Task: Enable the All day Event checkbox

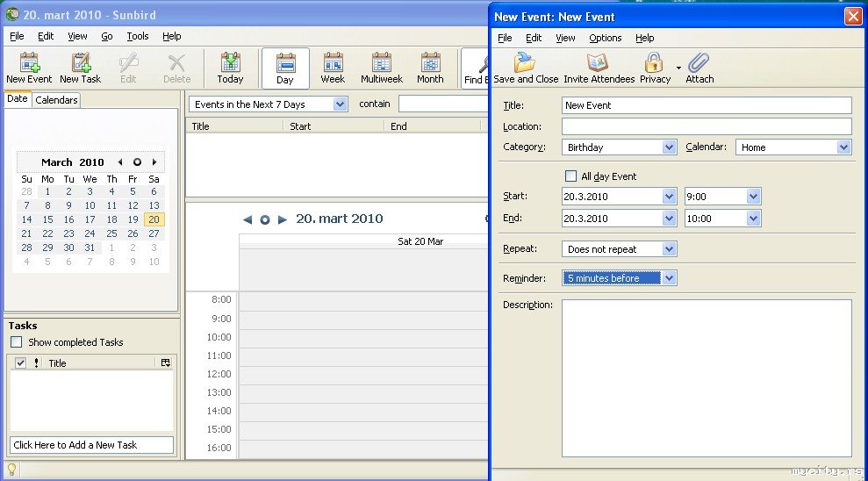Action: (x=571, y=176)
